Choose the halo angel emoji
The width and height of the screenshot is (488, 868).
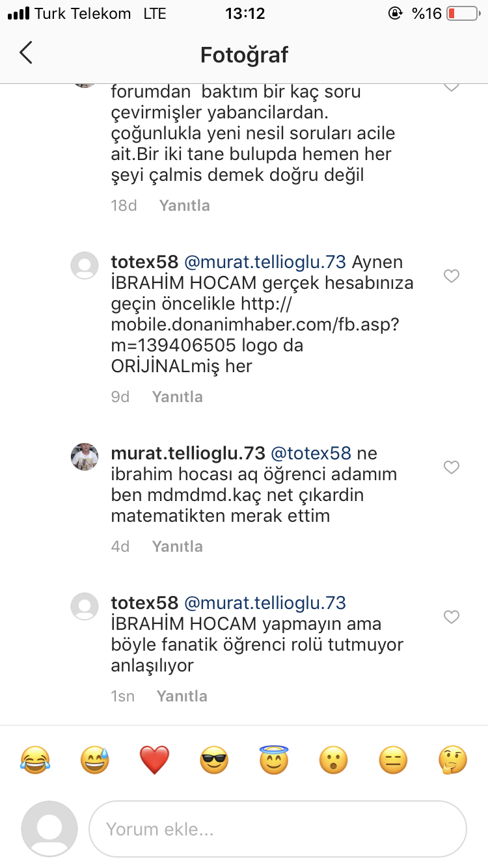(274, 760)
